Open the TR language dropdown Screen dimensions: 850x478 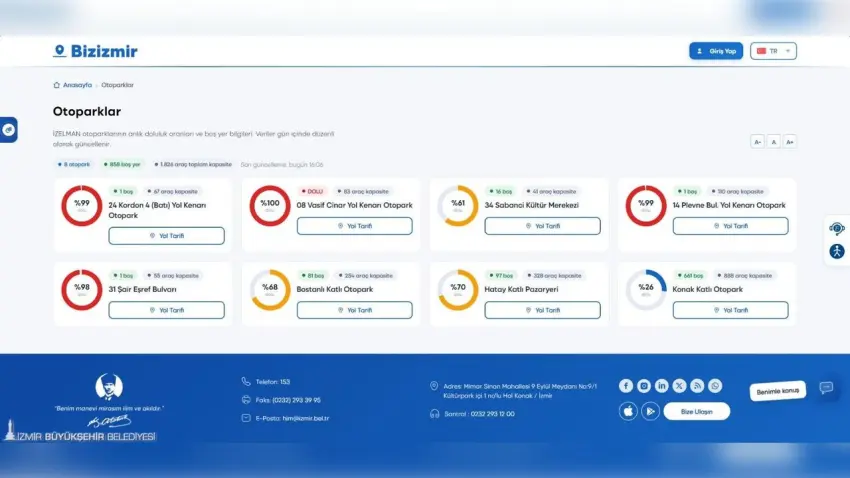coord(773,51)
